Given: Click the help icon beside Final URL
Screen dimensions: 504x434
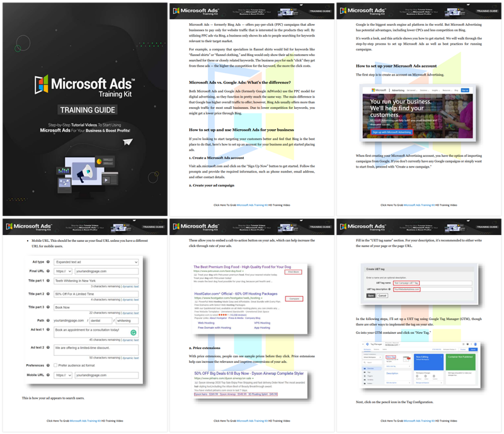Looking at the screenshot, I should point(49,271).
